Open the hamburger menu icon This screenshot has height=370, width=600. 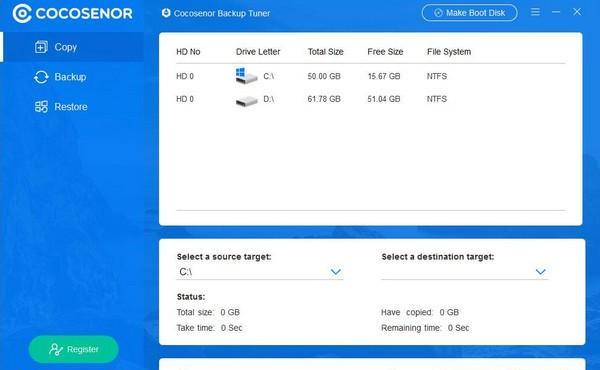pyautogui.click(x=535, y=12)
